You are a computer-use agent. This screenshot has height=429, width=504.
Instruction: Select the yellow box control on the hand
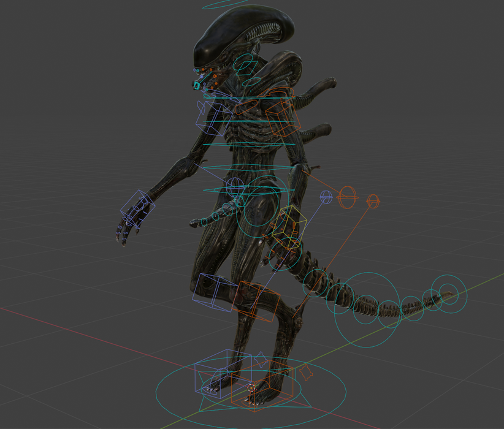(289, 227)
